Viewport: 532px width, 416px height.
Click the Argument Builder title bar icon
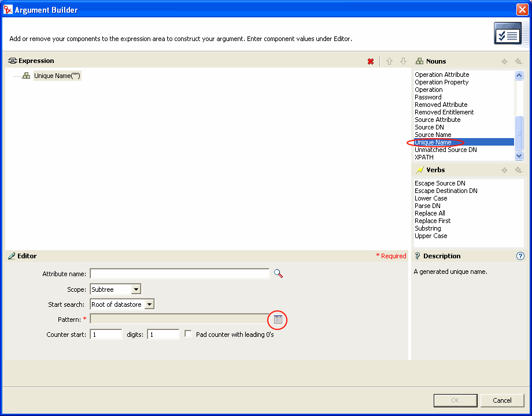[8, 9]
